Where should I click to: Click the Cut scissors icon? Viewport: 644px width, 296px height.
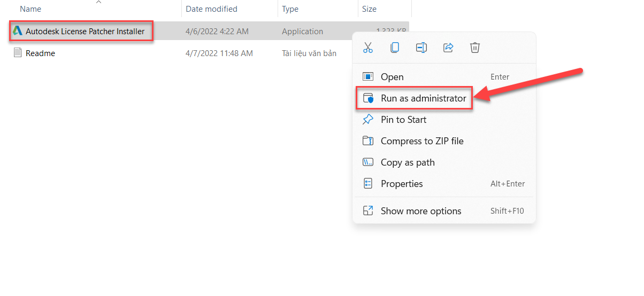(x=367, y=48)
